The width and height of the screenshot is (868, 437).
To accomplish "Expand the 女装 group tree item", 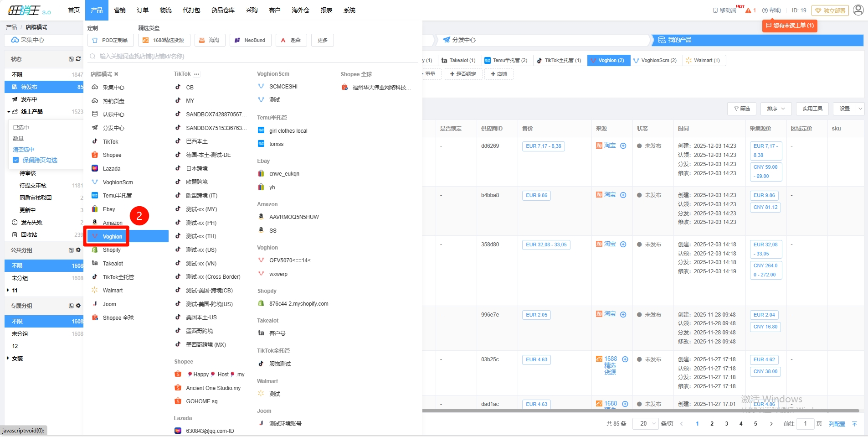I will pos(8,358).
